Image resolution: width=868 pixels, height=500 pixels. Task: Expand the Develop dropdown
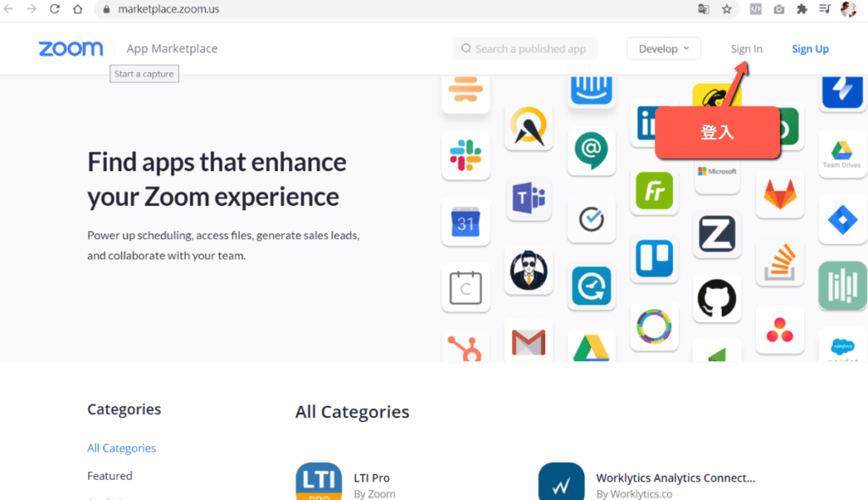[664, 48]
